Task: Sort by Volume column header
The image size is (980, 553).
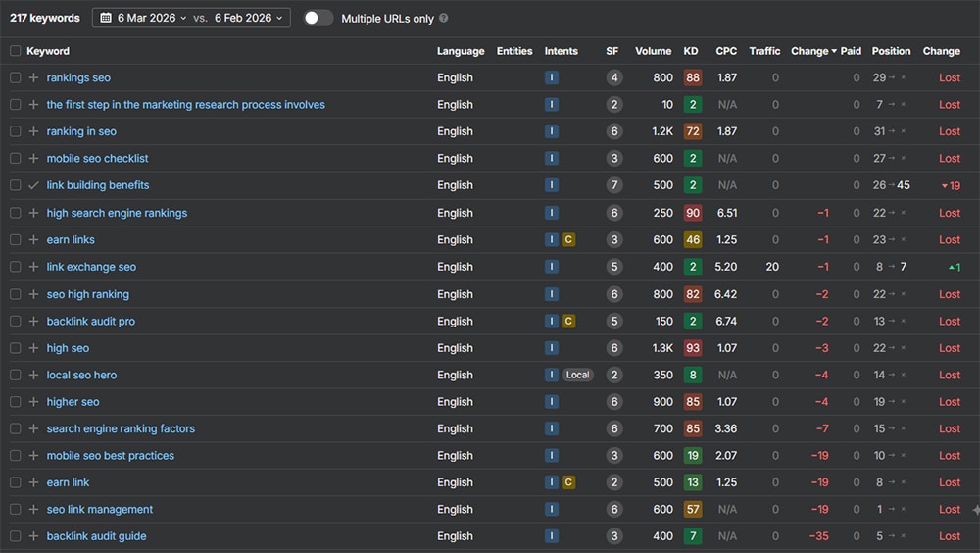Action: 653,51
